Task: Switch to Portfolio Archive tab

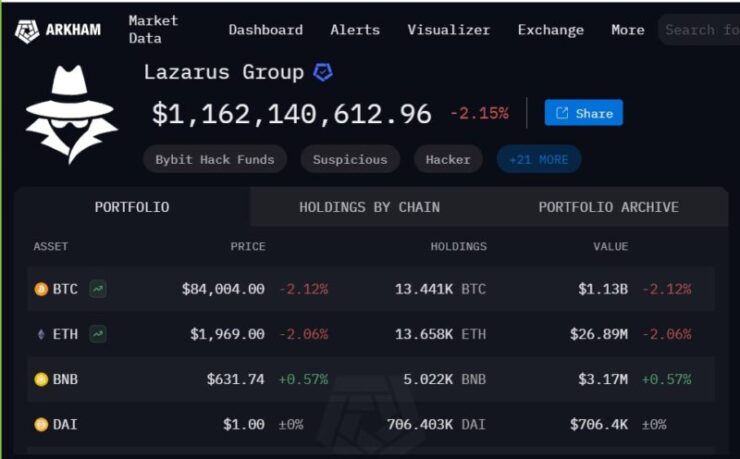Action: [609, 207]
